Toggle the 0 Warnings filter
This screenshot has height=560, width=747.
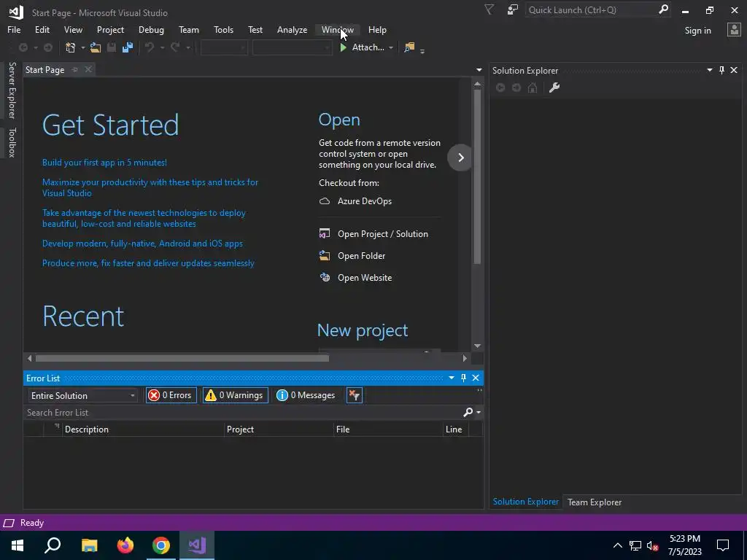[x=236, y=395]
